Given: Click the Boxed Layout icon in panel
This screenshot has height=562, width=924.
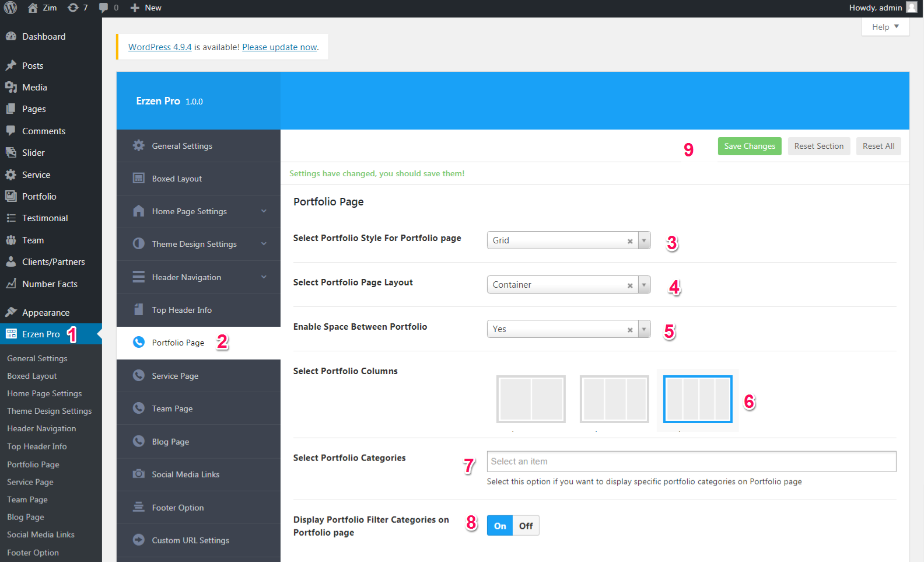Looking at the screenshot, I should click(138, 178).
